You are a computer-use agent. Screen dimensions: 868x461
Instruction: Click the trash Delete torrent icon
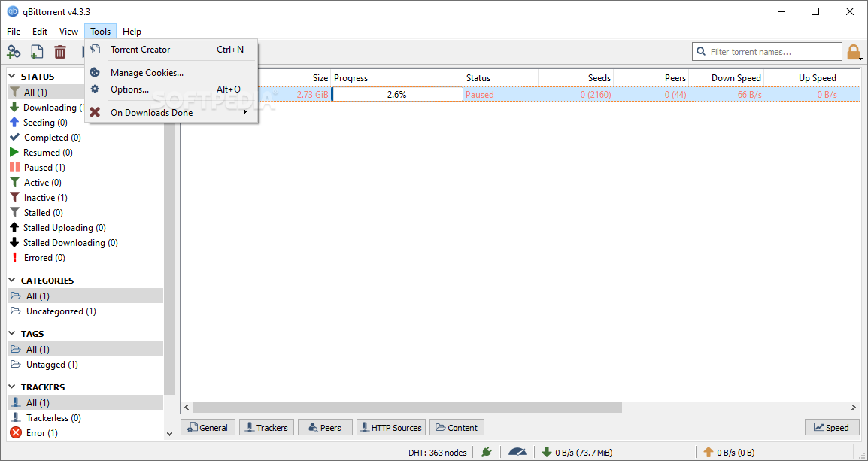(59, 52)
